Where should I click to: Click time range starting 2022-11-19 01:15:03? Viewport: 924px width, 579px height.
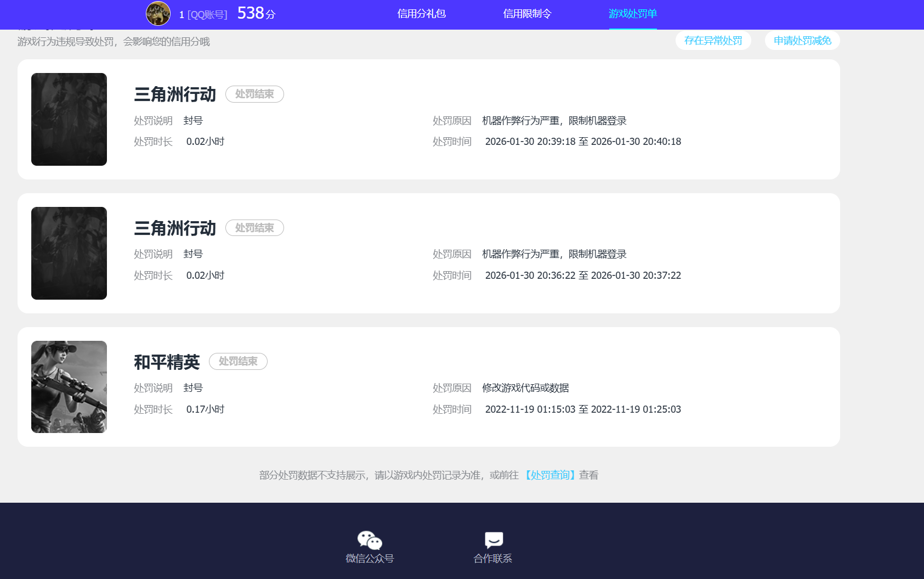[583, 409]
